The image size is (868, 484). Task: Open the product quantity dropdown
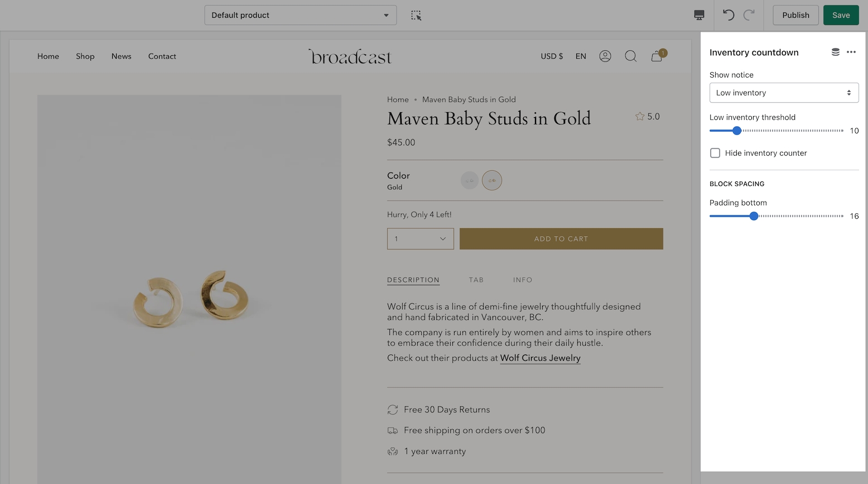420,239
